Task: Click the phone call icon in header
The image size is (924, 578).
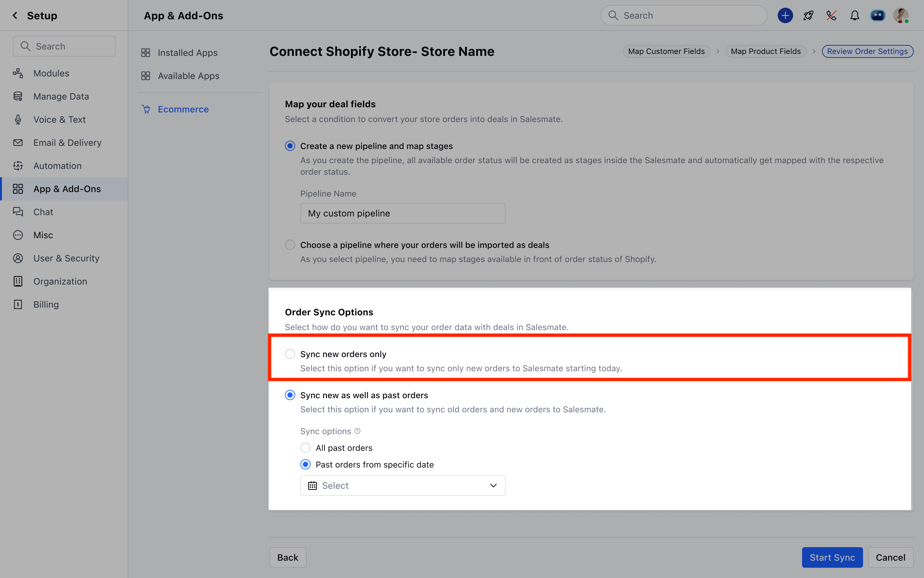Action: pos(831,15)
